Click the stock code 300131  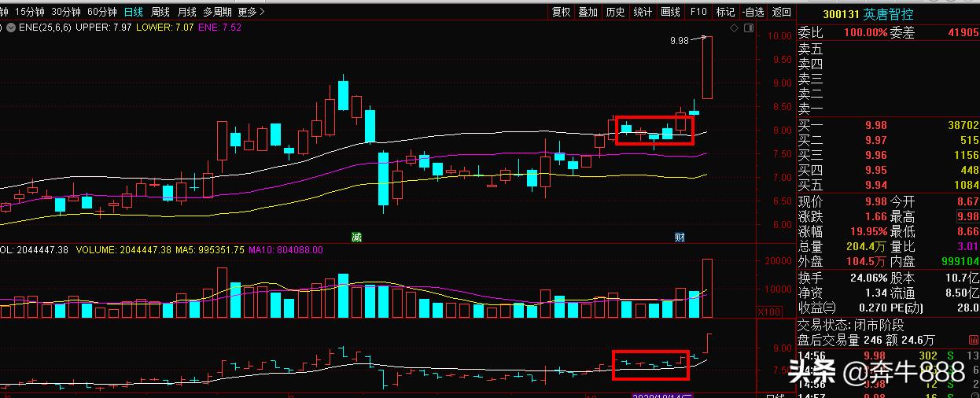pos(841,14)
